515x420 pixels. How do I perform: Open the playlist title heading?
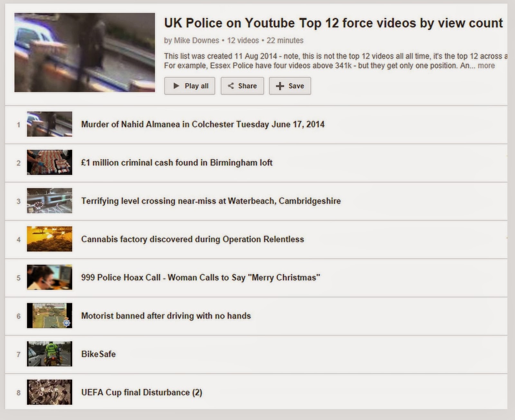click(x=333, y=23)
